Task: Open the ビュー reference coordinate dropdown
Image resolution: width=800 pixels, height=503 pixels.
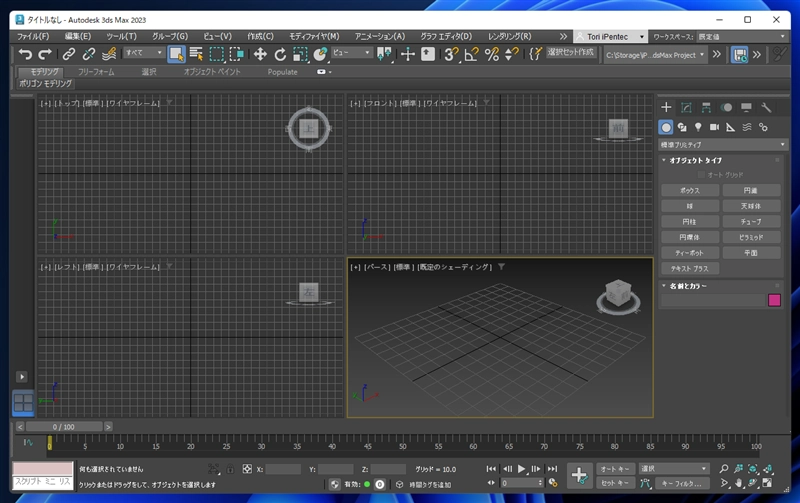Action: 352,53
